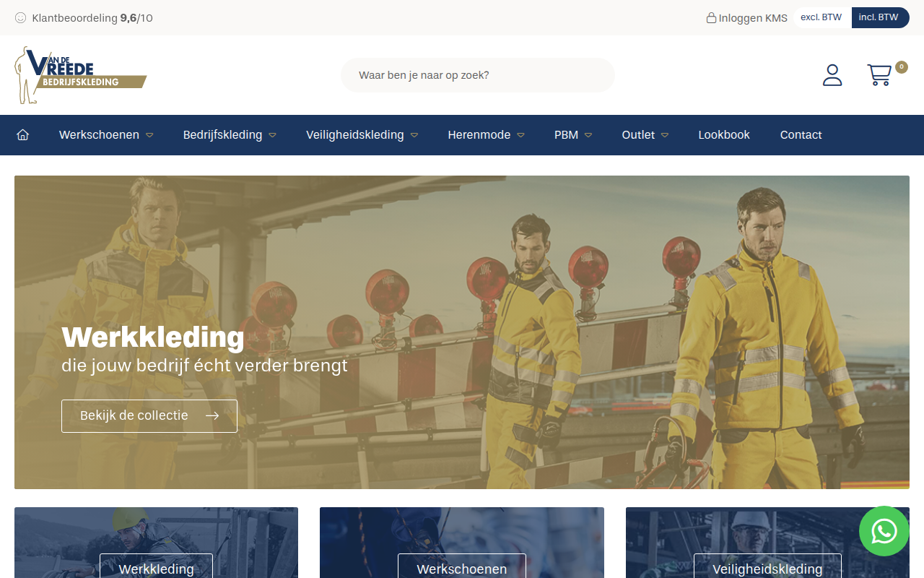Open the PBM menu item
The image size is (924, 578).
[566, 135]
